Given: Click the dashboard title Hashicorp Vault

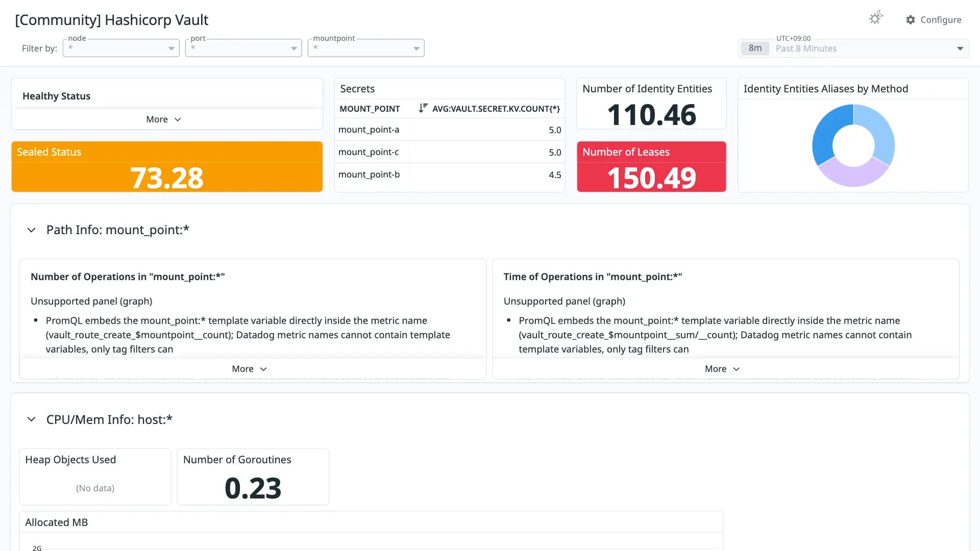Looking at the screenshot, I should click(x=112, y=20).
